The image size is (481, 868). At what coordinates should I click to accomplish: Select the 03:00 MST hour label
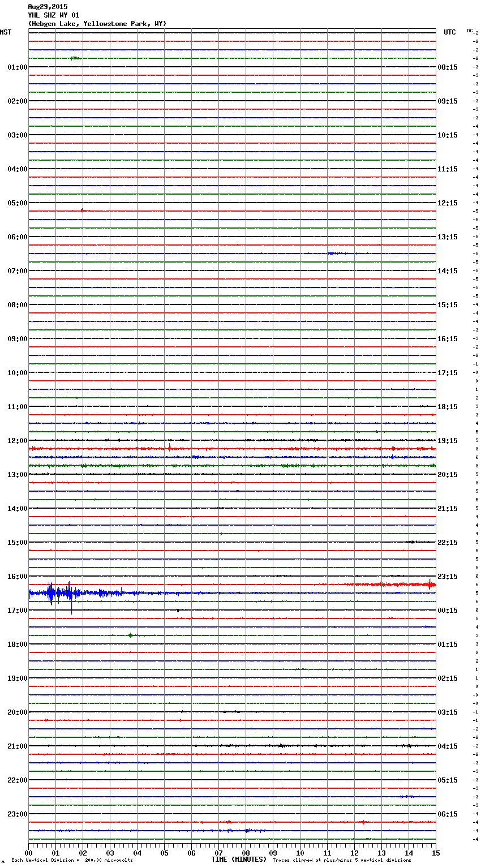pyautogui.click(x=18, y=135)
